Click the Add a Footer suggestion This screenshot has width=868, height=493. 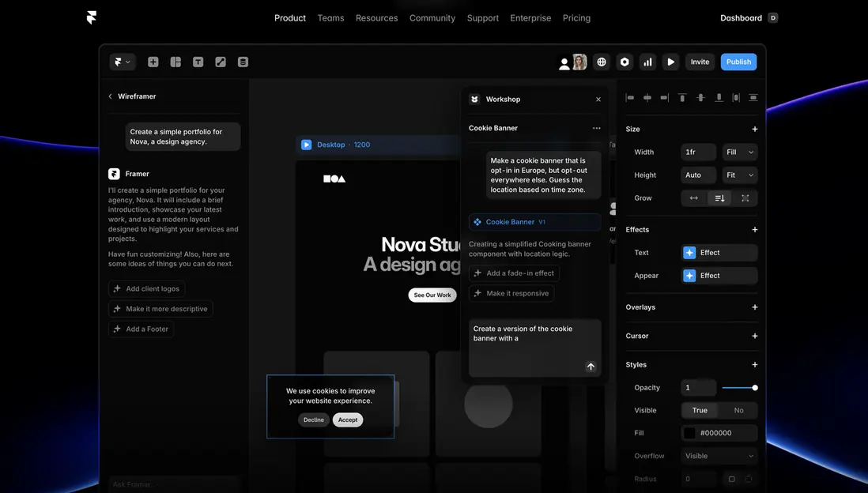click(142, 329)
